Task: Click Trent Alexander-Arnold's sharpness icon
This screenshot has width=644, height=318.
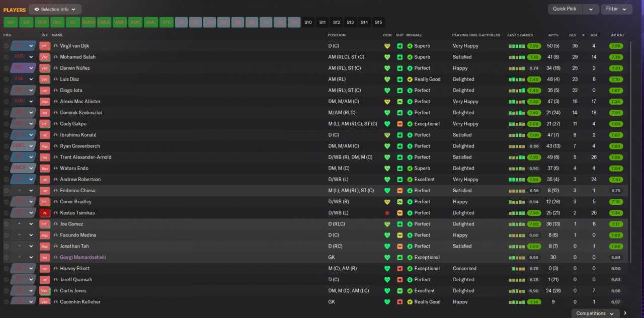Action: [400, 157]
